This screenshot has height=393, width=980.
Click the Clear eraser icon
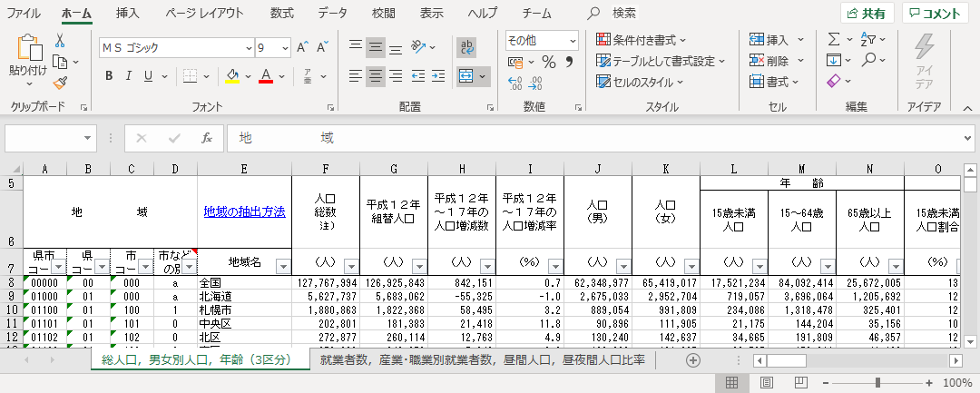pyautogui.click(x=834, y=82)
